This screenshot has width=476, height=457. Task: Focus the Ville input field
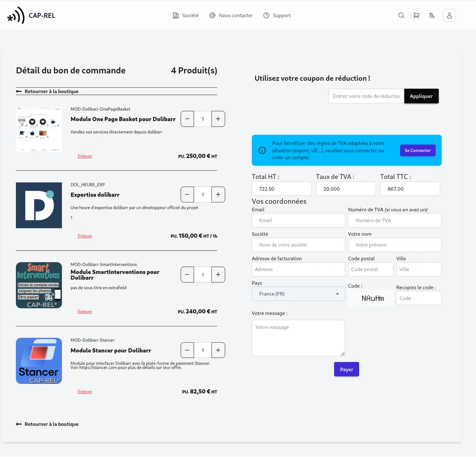pos(419,269)
